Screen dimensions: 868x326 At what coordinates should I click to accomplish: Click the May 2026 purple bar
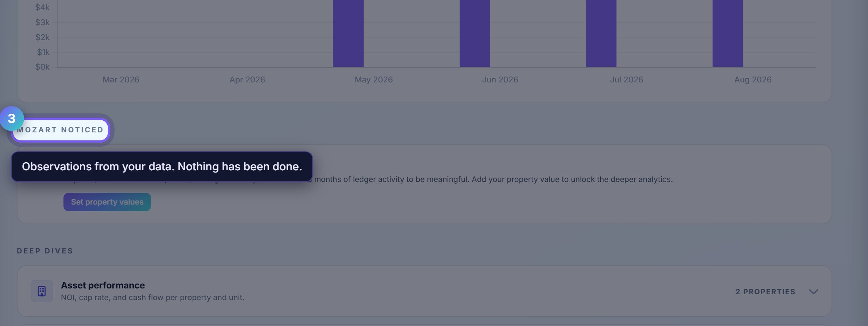click(x=348, y=33)
